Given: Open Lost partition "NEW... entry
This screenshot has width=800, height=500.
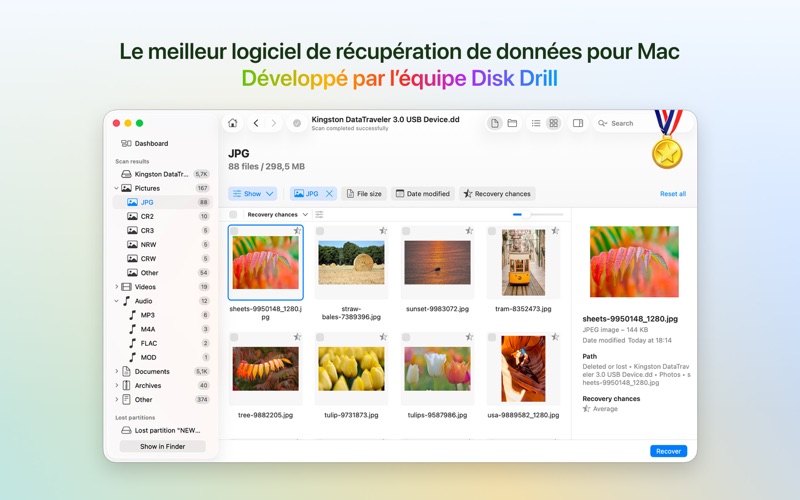Looking at the screenshot, I should pyautogui.click(x=163, y=431).
